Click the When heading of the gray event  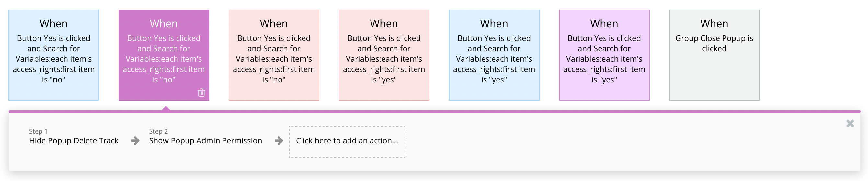714,24
